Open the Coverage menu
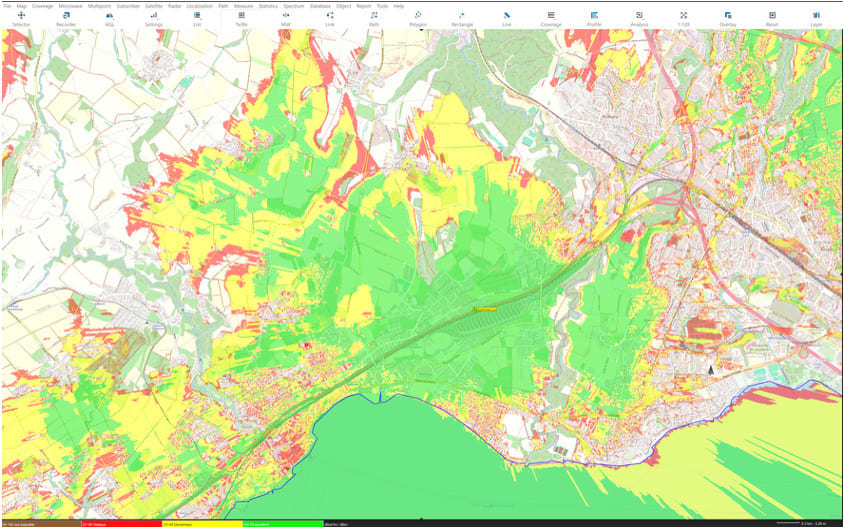This screenshot has height=527, width=844. (x=43, y=6)
